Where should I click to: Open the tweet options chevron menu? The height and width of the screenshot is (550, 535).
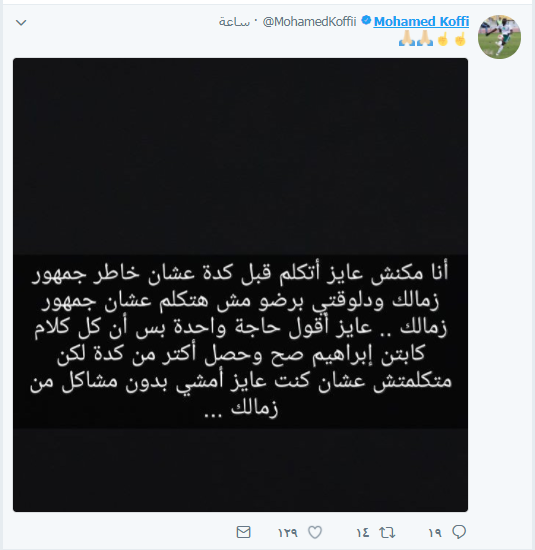(x=21, y=23)
